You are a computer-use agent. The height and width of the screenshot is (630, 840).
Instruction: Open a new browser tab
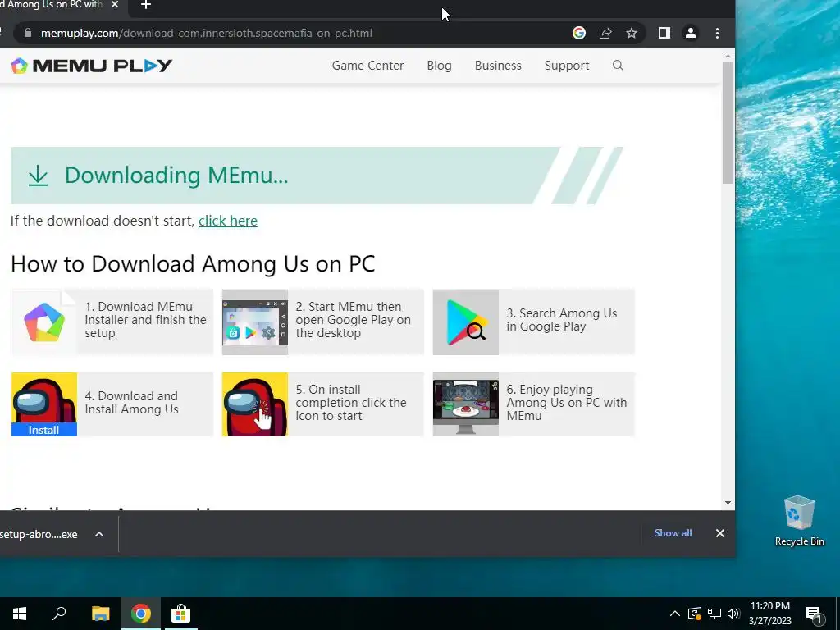146,6
